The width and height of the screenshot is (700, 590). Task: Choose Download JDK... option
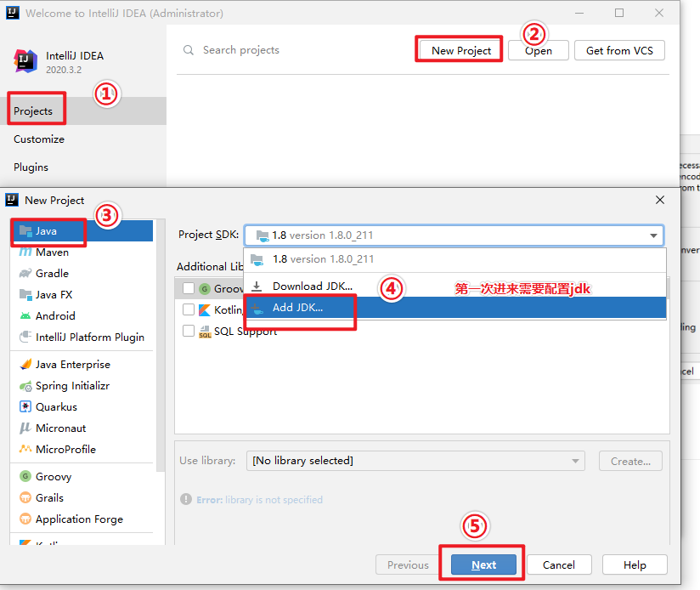[x=454, y=286]
